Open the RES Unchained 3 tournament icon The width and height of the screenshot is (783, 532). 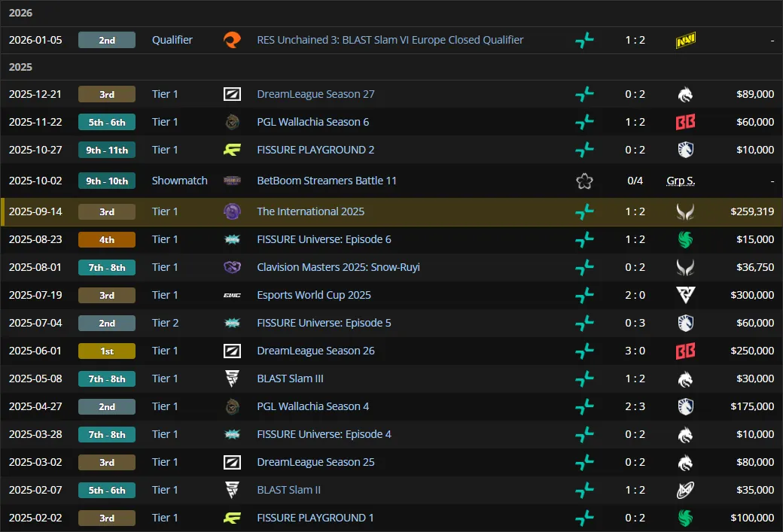point(232,40)
